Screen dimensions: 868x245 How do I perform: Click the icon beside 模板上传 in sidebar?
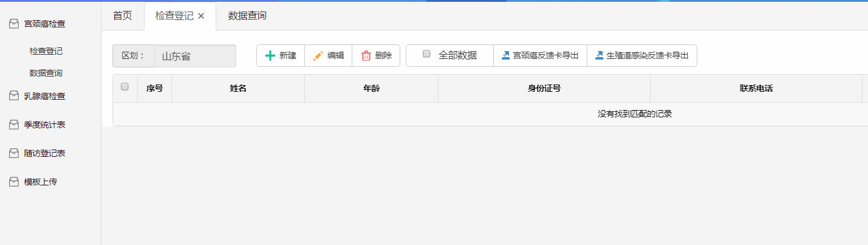click(x=13, y=182)
